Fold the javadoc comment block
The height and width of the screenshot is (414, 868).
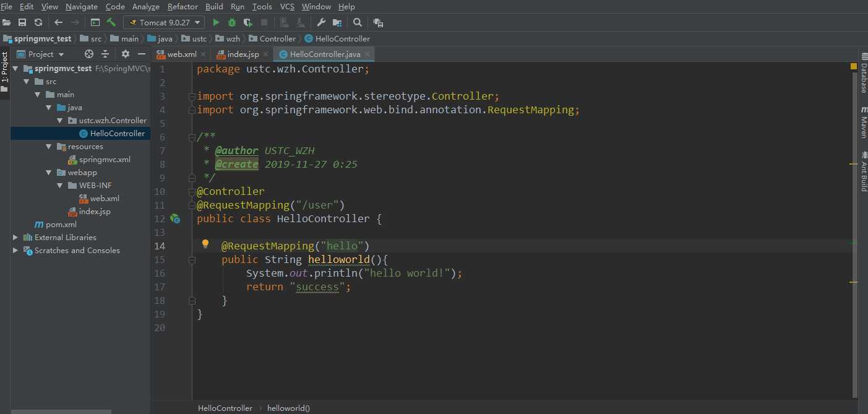click(192, 137)
